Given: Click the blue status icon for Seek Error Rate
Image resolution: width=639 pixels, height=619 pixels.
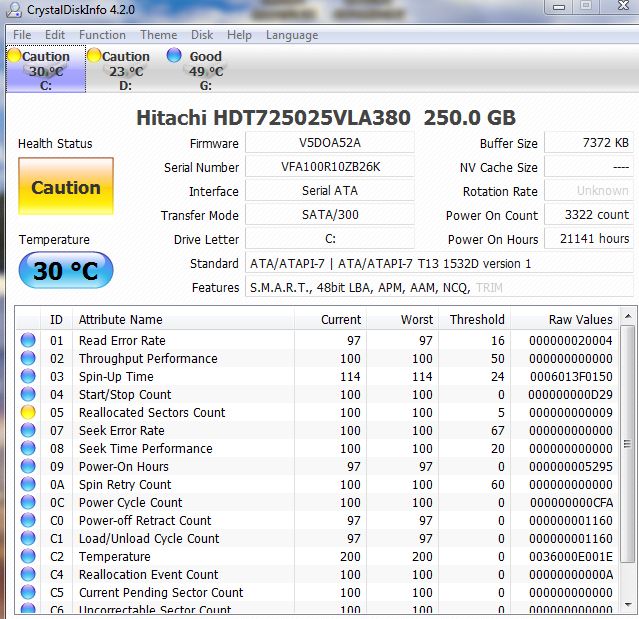Looking at the screenshot, I should 28,430.
